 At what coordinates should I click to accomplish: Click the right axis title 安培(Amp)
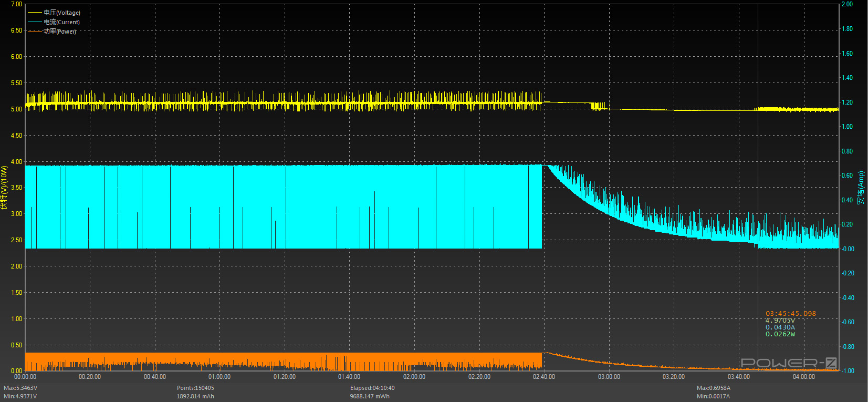(861, 188)
